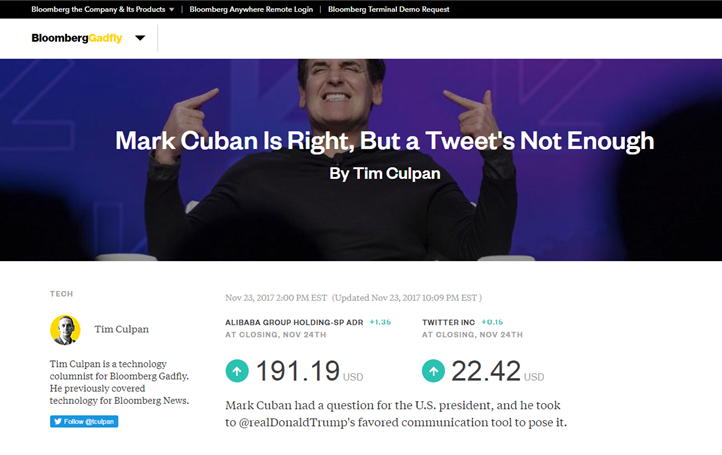The height and width of the screenshot is (455, 722).
Task: Open Bloomberg Anywhere Remote Login
Action: [251, 9]
